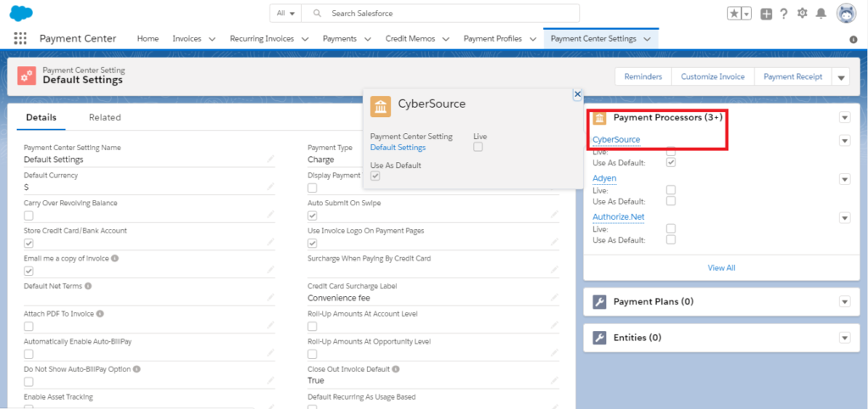Open the Invoices navigation tab

tap(187, 38)
